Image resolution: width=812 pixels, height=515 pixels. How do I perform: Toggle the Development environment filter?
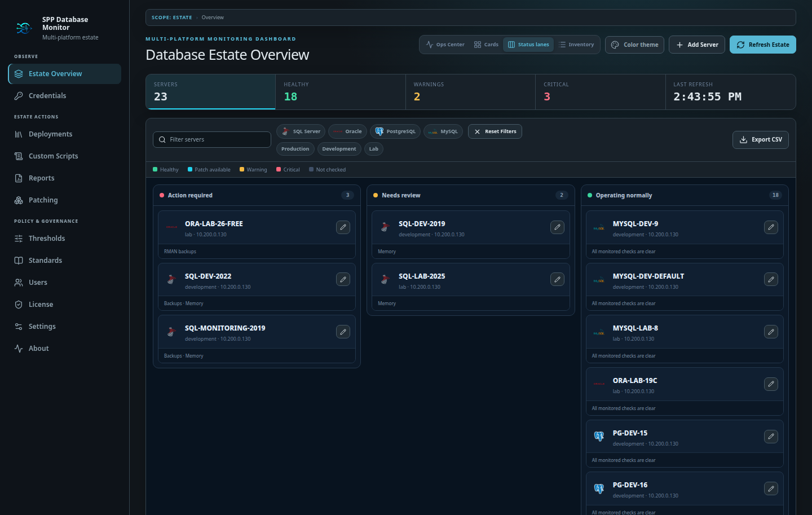339,149
